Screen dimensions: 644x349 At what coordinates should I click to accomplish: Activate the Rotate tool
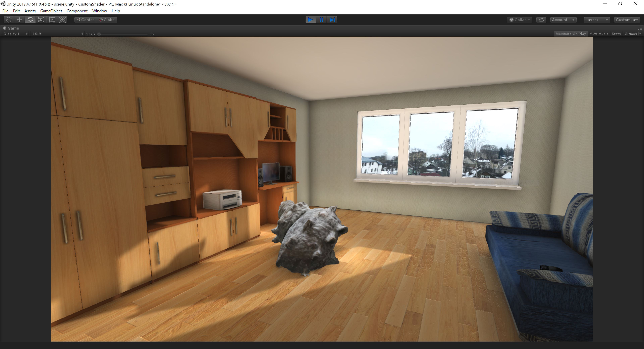(30, 20)
